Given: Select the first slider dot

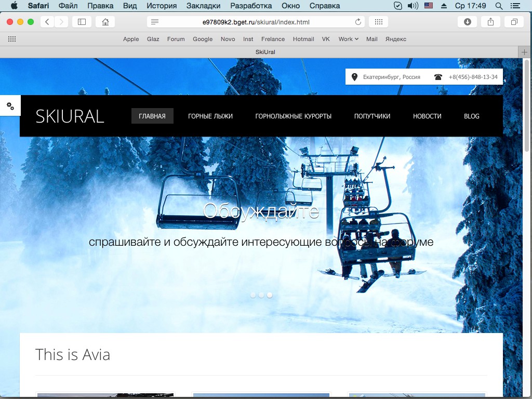Looking at the screenshot, I should (x=253, y=295).
